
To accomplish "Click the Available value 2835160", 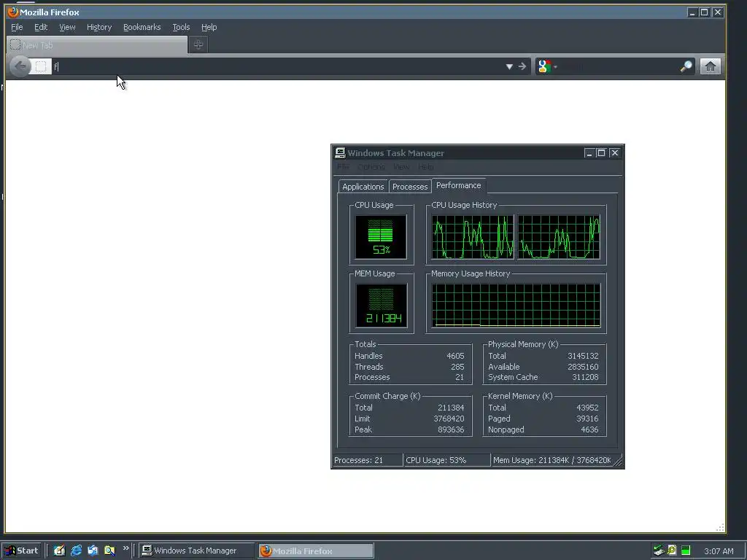I will click(x=583, y=367).
